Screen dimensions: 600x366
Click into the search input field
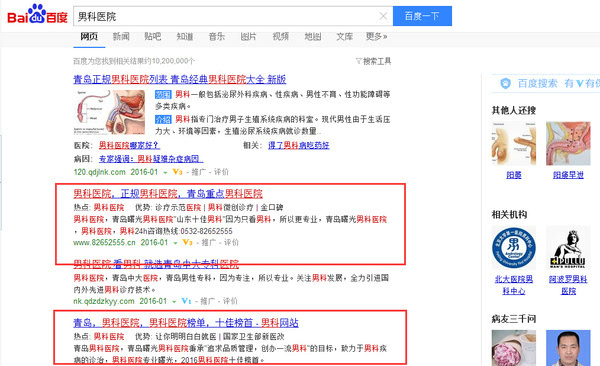tap(226, 16)
